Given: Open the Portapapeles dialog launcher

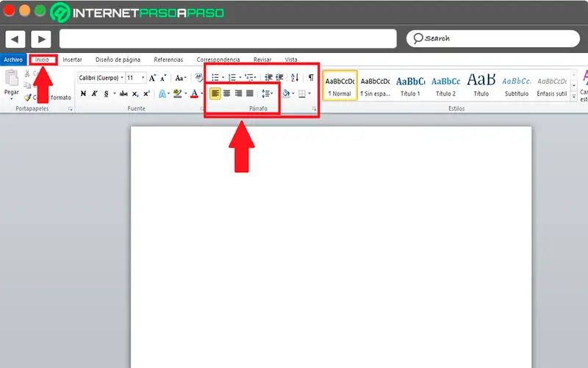Looking at the screenshot, I should pyautogui.click(x=70, y=109).
